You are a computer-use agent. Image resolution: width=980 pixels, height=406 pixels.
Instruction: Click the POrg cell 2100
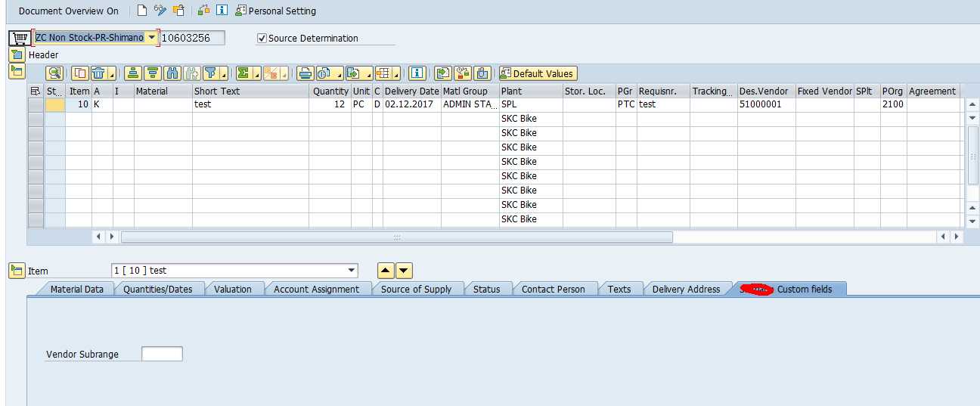(x=893, y=104)
